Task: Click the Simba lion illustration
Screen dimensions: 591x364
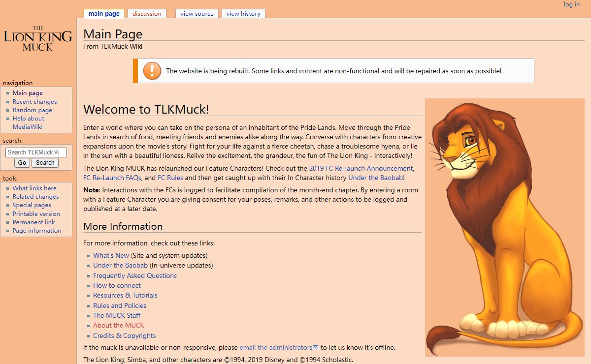Action: pyautogui.click(x=505, y=227)
